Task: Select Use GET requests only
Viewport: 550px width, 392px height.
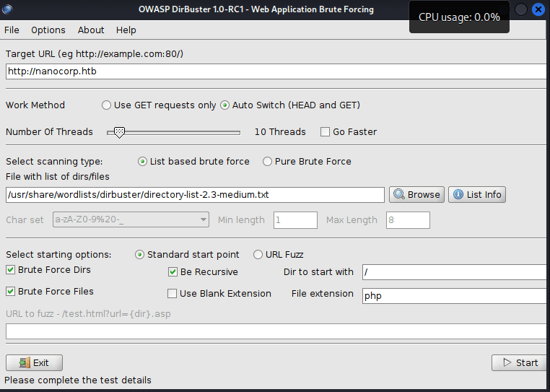Action: coord(107,105)
